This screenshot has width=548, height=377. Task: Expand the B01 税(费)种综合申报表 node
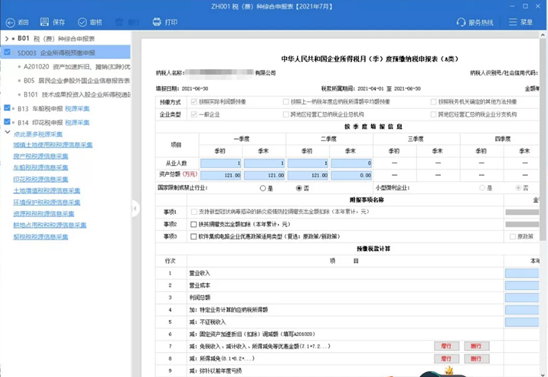tap(7, 38)
